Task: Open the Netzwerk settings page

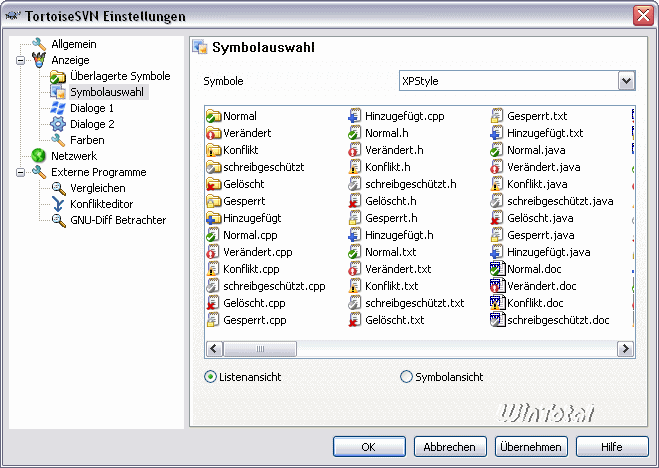Action: pyautogui.click(x=74, y=156)
